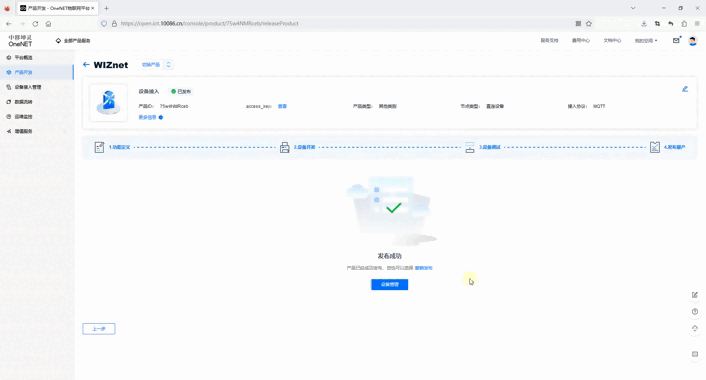Open step 3 device debugging
The width and height of the screenshot is (706, 380).
(x=489, y=147)
